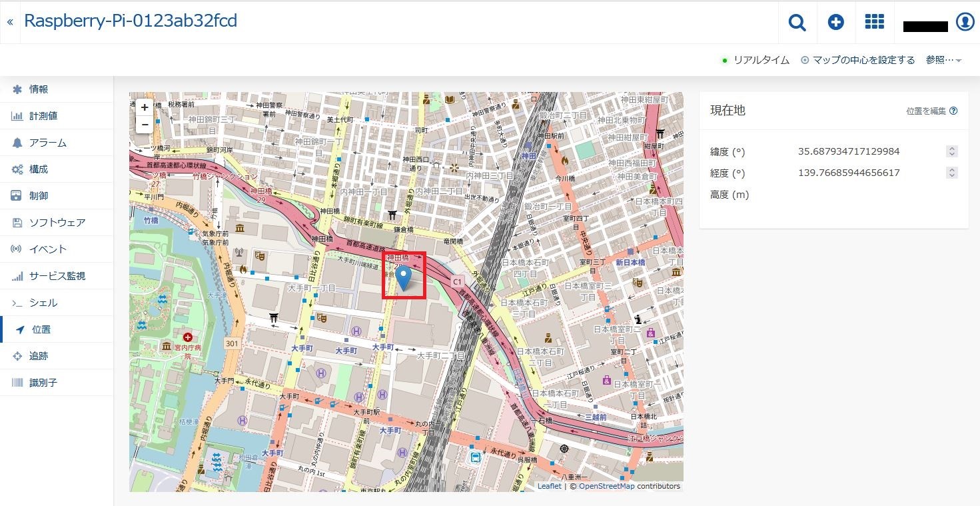Open シェル from the sidebar terminal icon
The height and width of the screenshot is (506, 980).
tap(18, 302)
